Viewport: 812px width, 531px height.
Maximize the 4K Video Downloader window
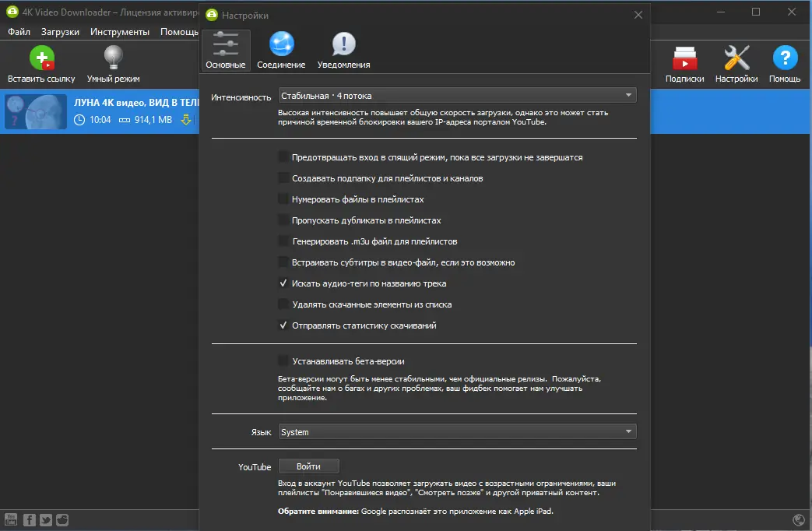coord(755,12)
